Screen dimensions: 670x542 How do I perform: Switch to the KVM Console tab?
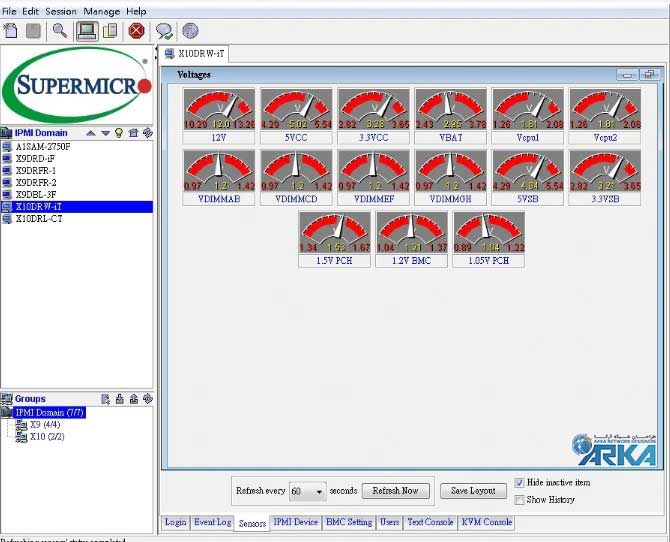click(486, 522)
